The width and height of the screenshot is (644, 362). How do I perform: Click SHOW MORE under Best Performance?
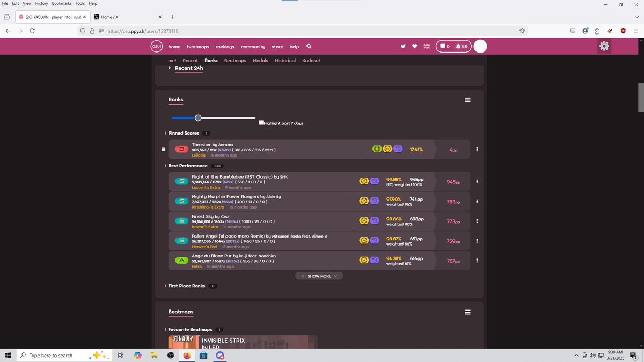[x=319, y=276]
